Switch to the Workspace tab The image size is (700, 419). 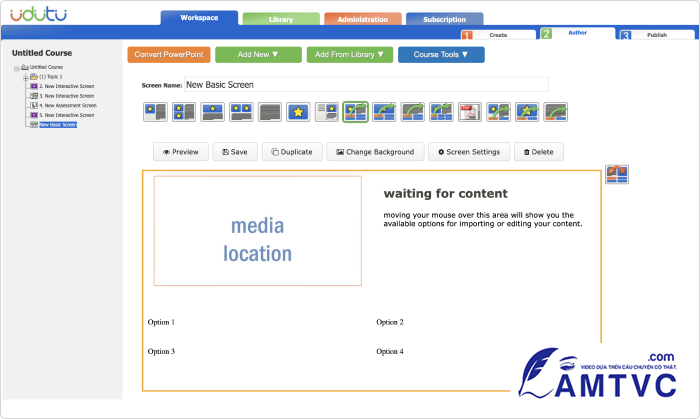(199, 18)
